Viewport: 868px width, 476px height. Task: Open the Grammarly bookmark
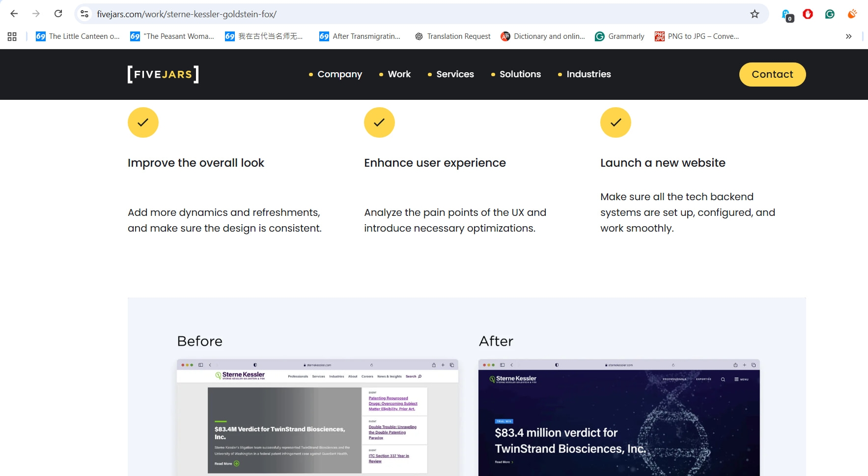pyautogui.click(x=619, y=36)
